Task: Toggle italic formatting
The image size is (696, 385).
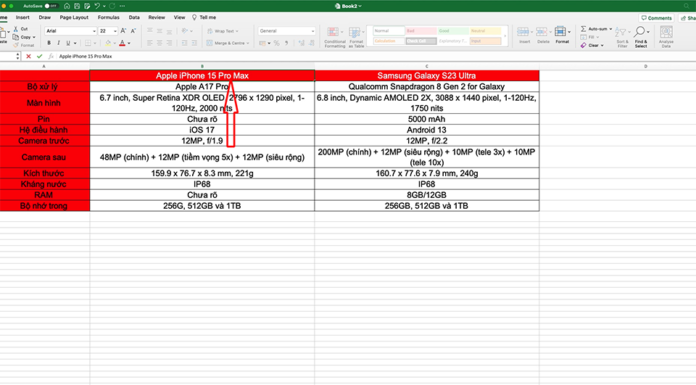Action: [58, 43]
